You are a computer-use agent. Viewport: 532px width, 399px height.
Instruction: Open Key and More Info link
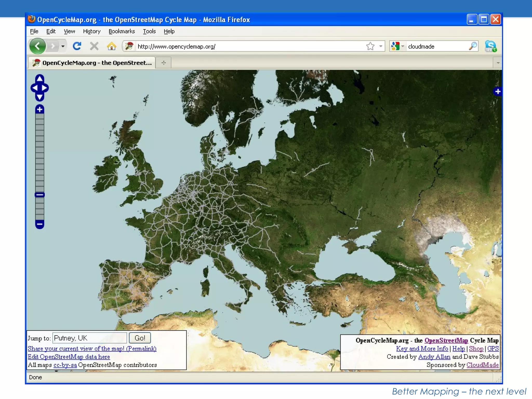[422, 349]
